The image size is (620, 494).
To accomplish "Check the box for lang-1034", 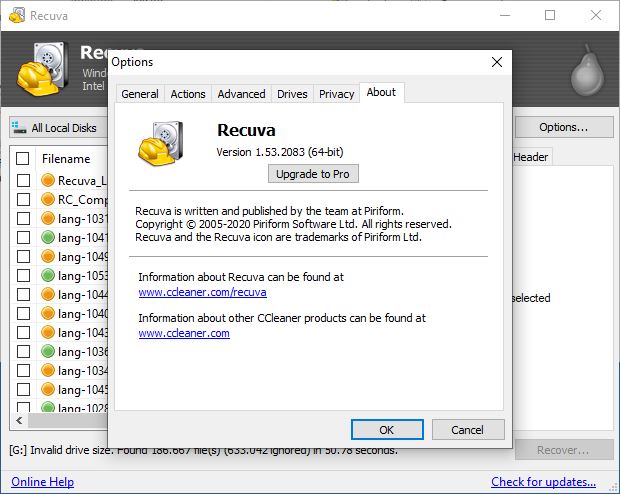I will [23, 370].
